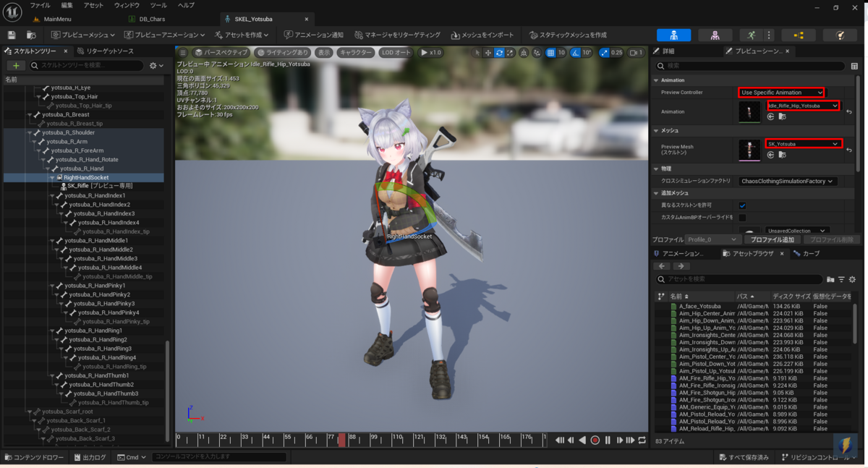Open the Profile_0 profile dropdown

pos(713,239)
